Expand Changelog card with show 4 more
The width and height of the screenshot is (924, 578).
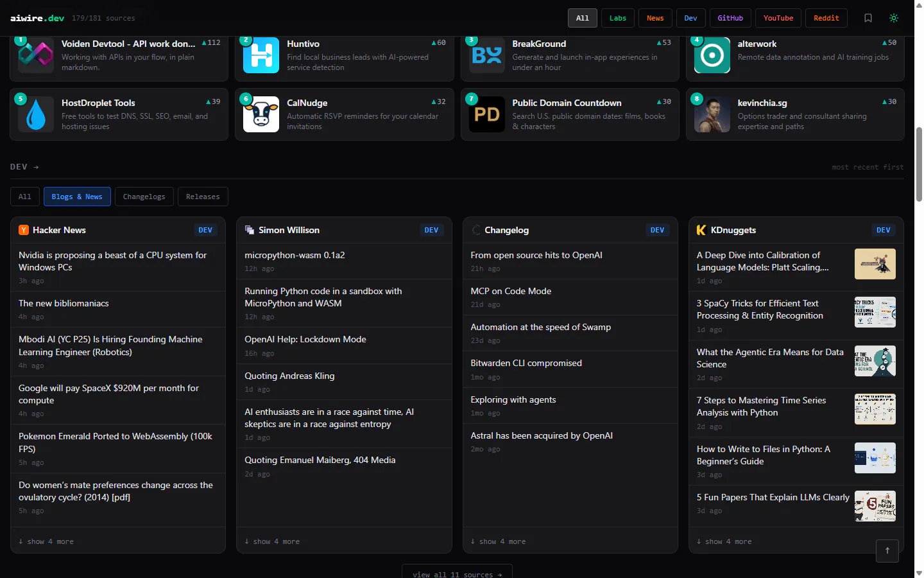click(498, 541)
